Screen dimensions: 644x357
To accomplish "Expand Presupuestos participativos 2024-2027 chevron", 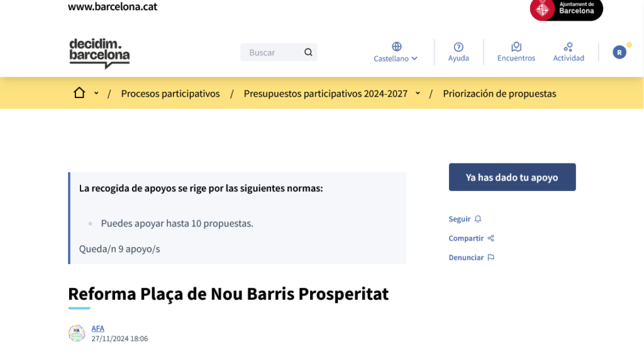I will (x=418, y=94).
